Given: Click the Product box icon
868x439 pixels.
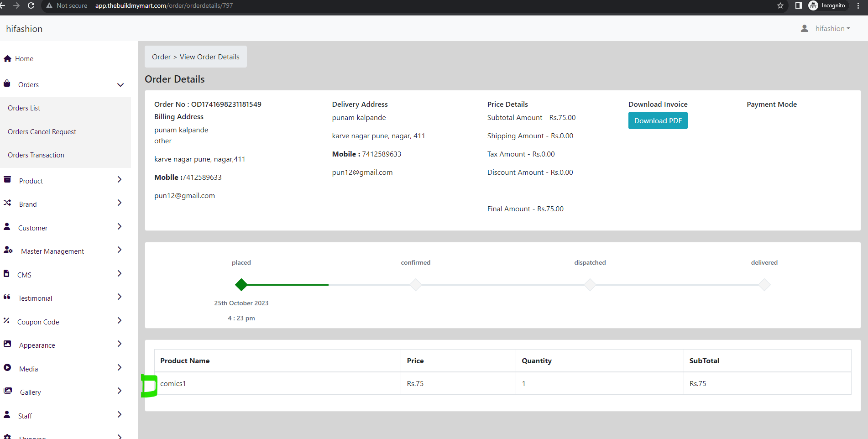Looking at the screenshot, I should 7,180.
